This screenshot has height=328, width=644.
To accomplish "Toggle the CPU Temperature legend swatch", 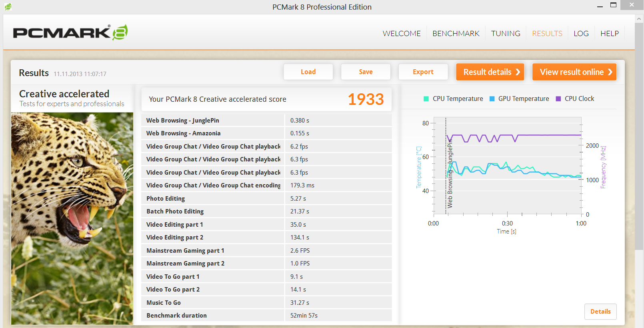I will [426, 99].
